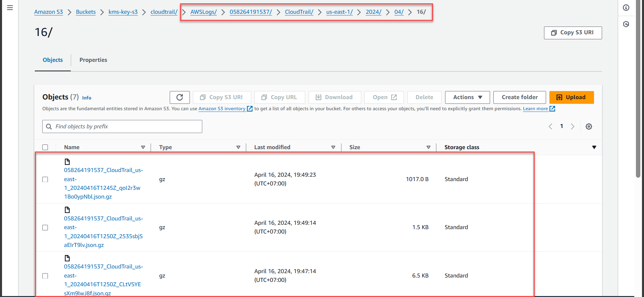The image size is (644, 297).
Task: Click the refresh objects icon button
Action: coord(179,97)
